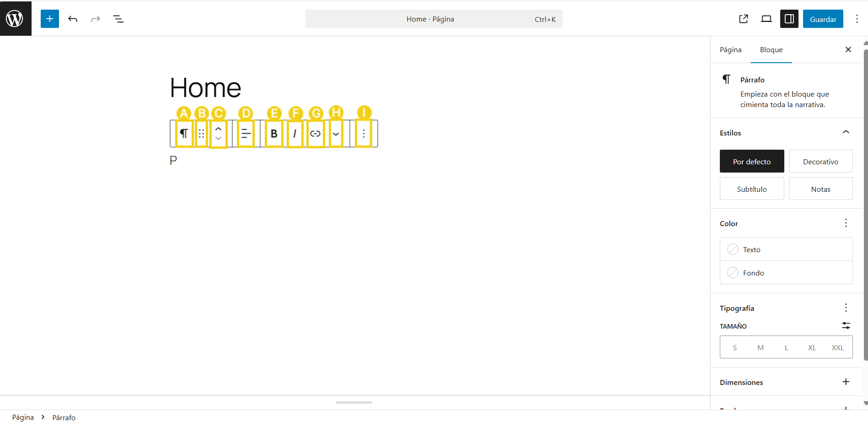The height and width of the screenshot is (422, 868).
Task: Choose the XL font size
Action: [812, 347]
